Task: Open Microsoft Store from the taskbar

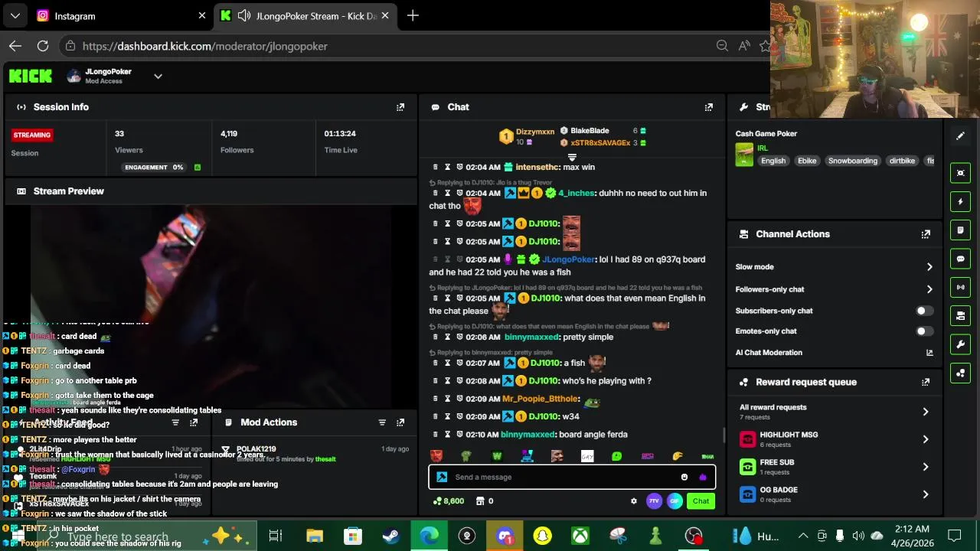Action: tap(352, 536)
